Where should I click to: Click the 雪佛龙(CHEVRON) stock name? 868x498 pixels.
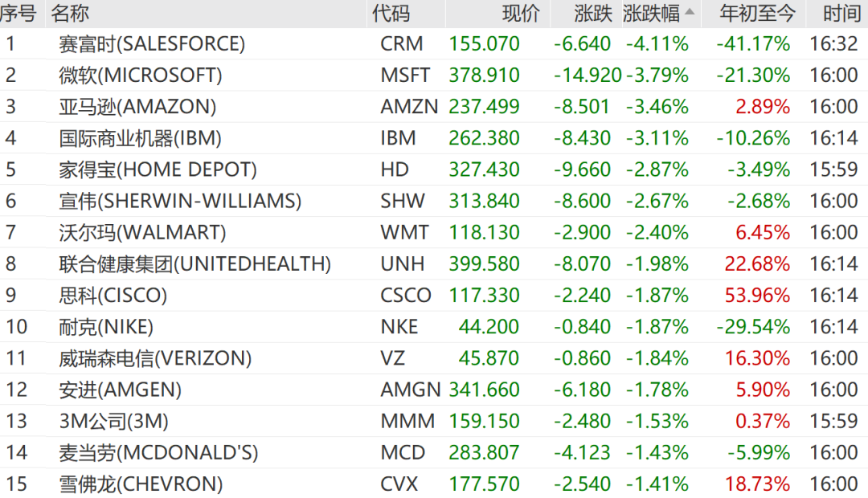pyautogui.click(x=141, y=484)
